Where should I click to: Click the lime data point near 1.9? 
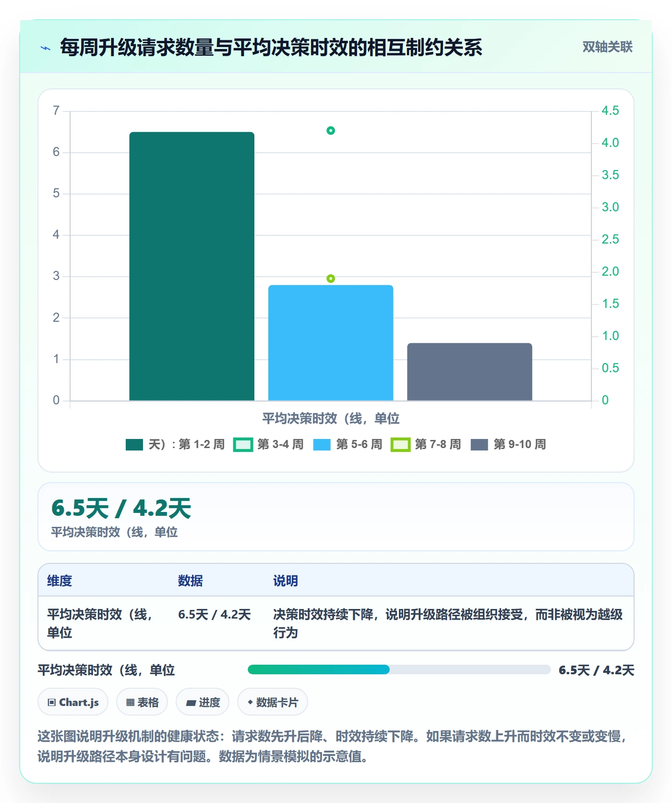click(x=331, y=279)
